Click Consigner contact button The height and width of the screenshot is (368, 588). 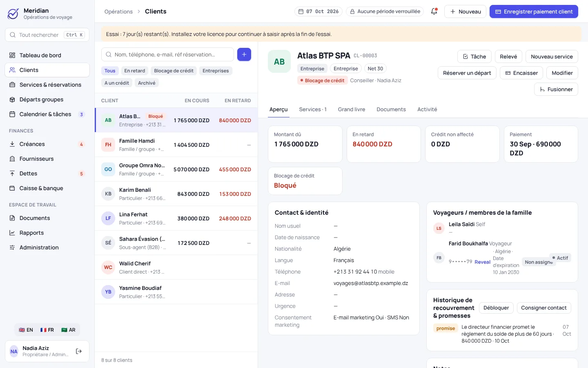pos(544,308)
